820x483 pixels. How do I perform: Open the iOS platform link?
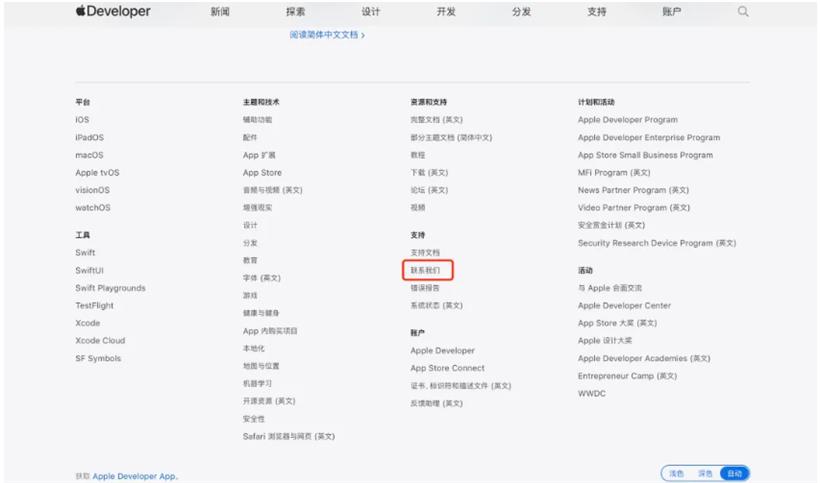coord(82,120)
